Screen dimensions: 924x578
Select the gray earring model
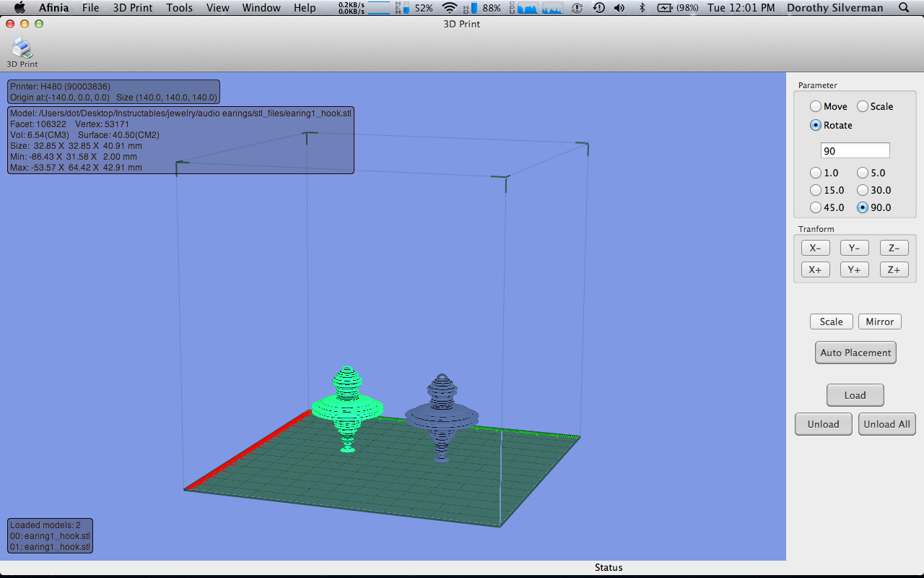pyautogui.click(x=441, y=418)
